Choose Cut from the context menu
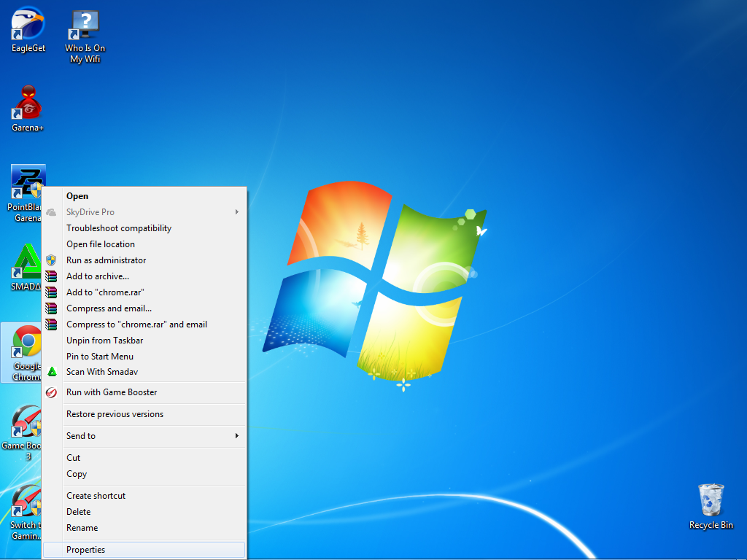The image size is (747, 560). click(x=144, y=458)
